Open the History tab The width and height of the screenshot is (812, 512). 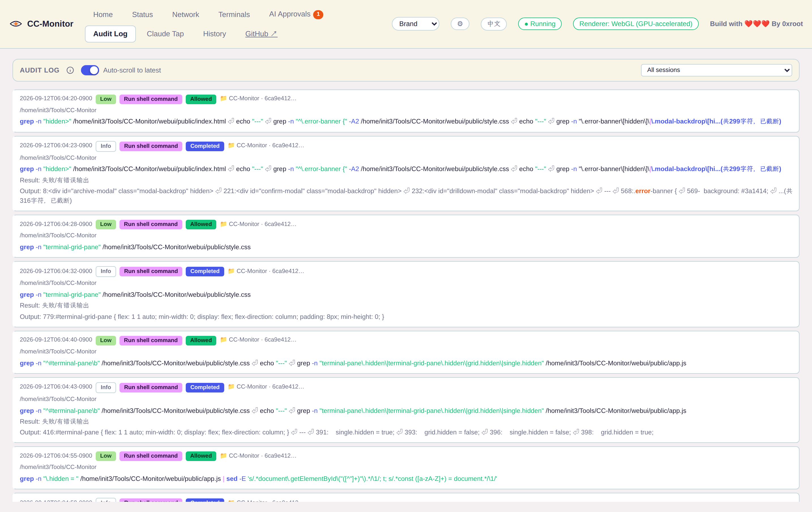214,34
